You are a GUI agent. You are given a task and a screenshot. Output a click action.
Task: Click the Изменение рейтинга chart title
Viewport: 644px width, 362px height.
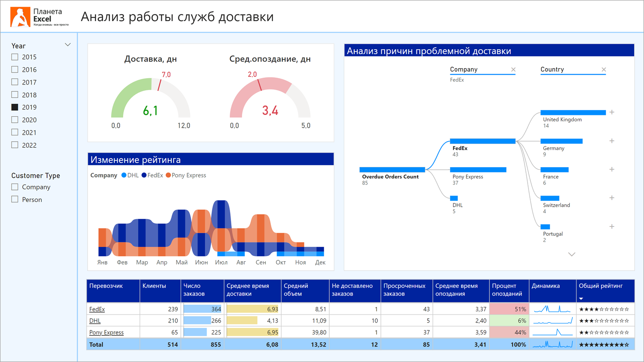coord(135,160)
